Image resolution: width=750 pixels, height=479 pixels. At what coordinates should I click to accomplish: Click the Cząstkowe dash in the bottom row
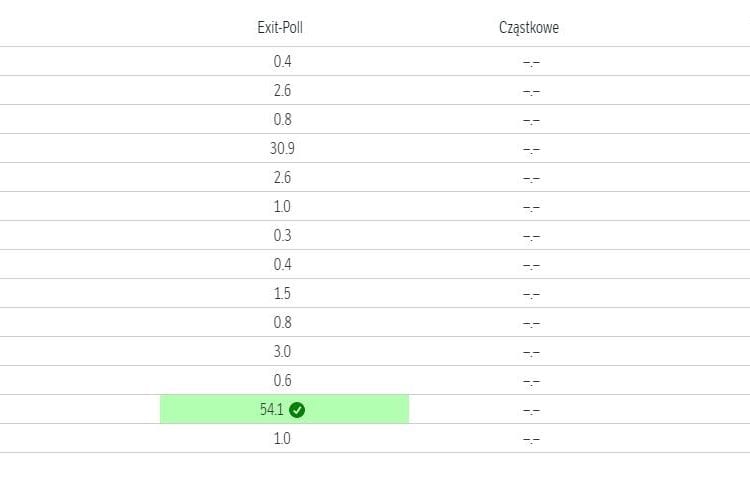[532, 439]
